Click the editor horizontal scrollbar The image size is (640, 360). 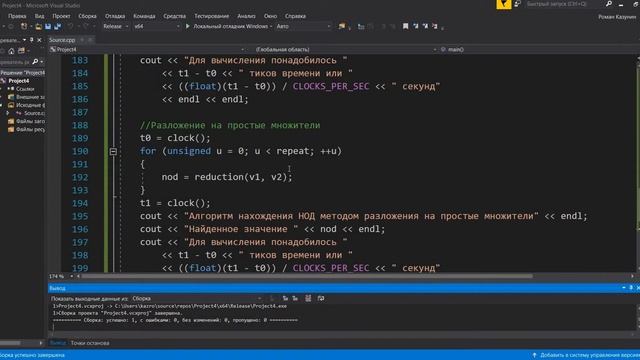[x=306, y=276]
